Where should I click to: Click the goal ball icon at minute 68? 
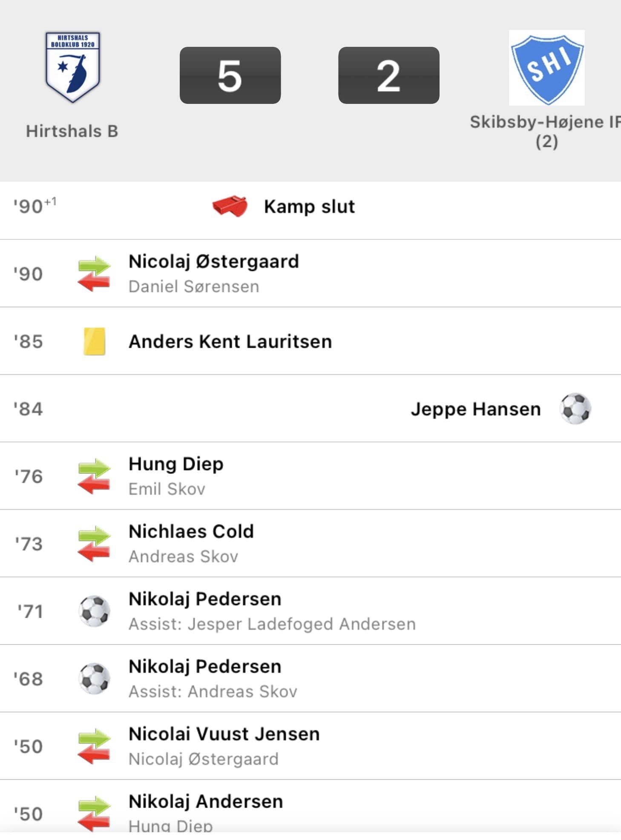click(94, 679)
